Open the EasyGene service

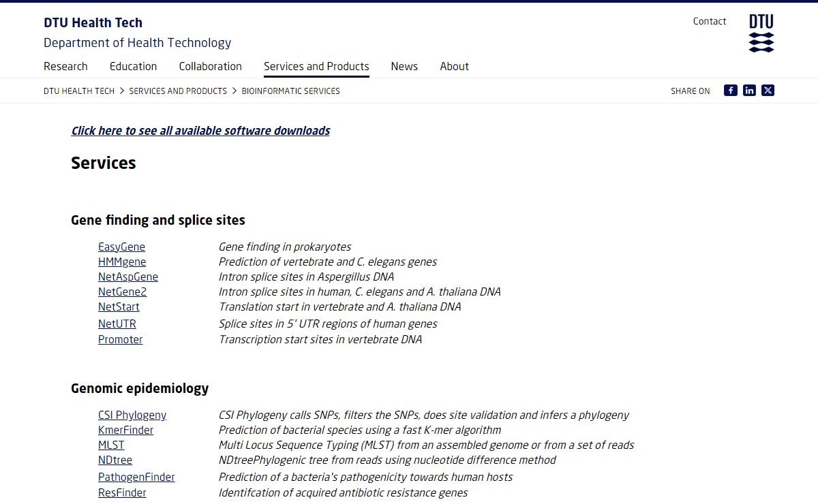click(121, 247)
